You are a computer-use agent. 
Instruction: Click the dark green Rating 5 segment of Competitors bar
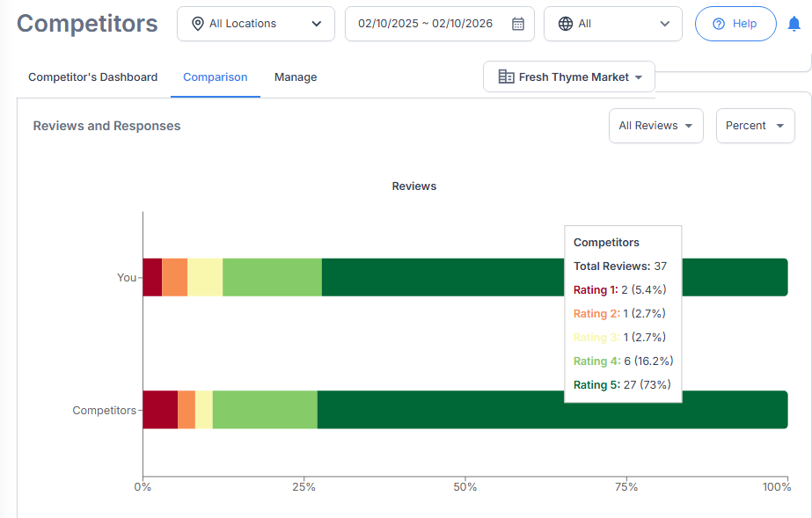click(x=552, y=417)
